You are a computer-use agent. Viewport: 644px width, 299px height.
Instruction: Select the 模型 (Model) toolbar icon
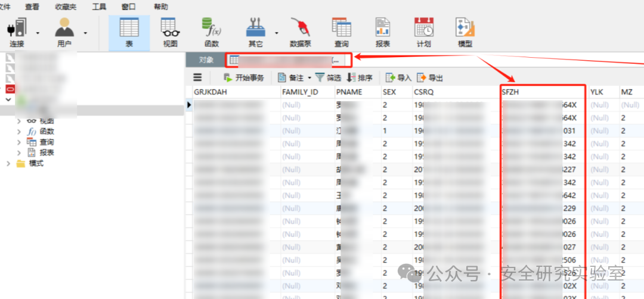click(x=465, y=27)
